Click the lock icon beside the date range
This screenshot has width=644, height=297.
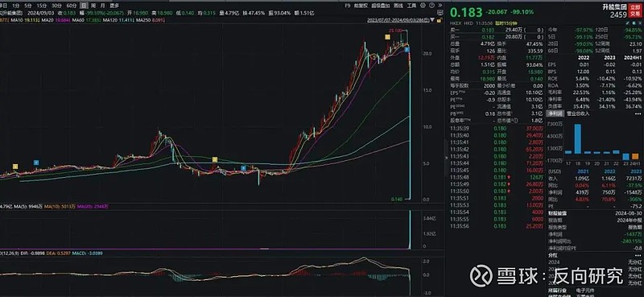440,20
